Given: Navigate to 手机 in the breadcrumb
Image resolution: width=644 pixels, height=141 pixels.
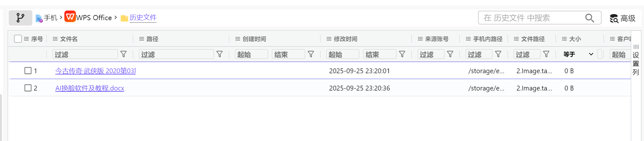Looking at the screenshot, I should 50,18.
